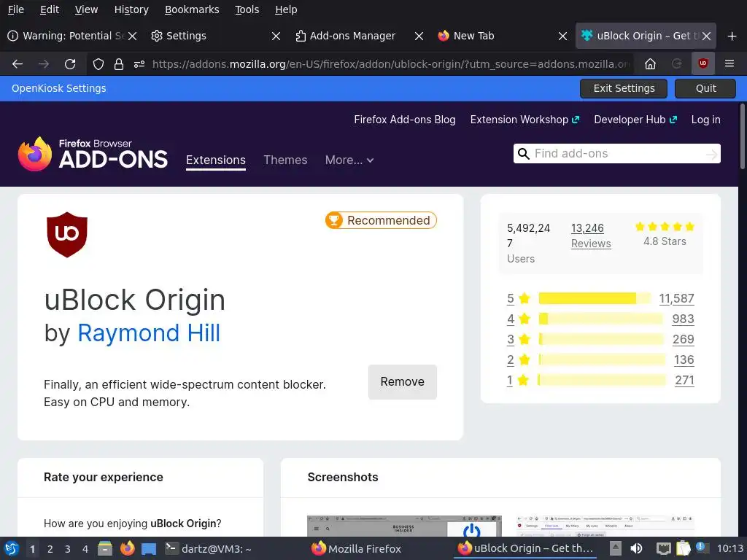Switch to the Warning: Potential Security tab
747x560 pixels.
pyautogui.click(x=66, y=36)
